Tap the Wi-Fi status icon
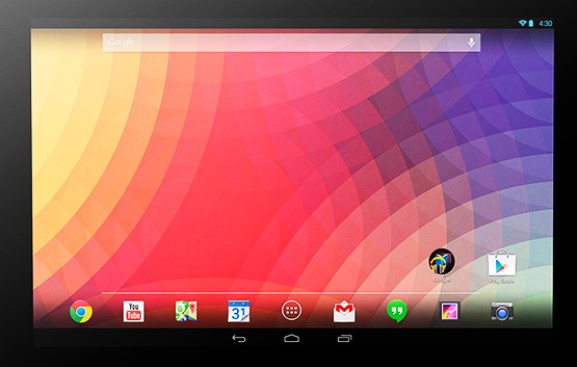This screenshot has height=367, width=577. tap(522, 23)
